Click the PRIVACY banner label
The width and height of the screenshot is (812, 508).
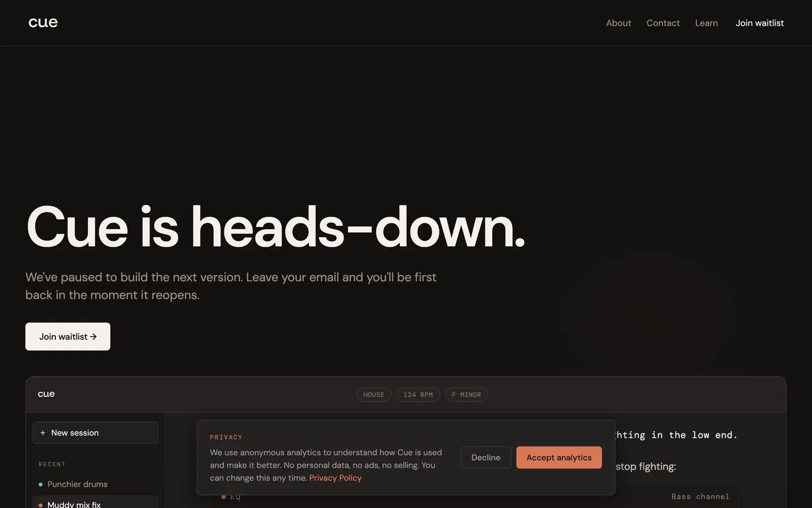click(226, 437)
